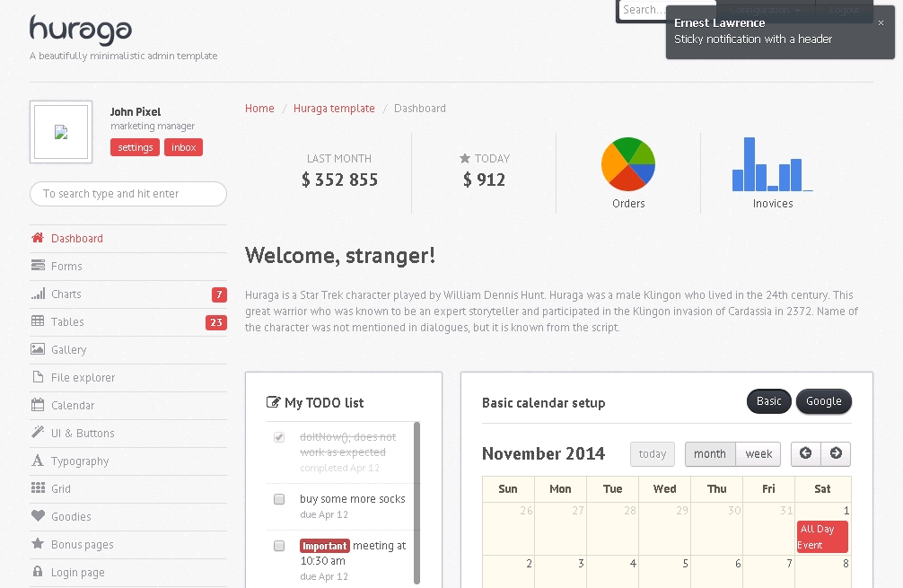Open Gallery via its picture icon
The image size is (903, 588).
pos(38,349)
